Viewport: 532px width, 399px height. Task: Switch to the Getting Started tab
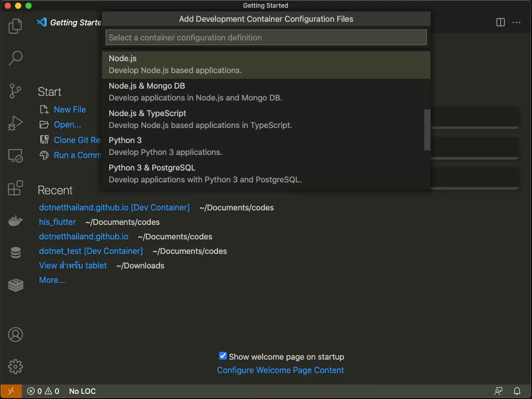click(69, 22)
